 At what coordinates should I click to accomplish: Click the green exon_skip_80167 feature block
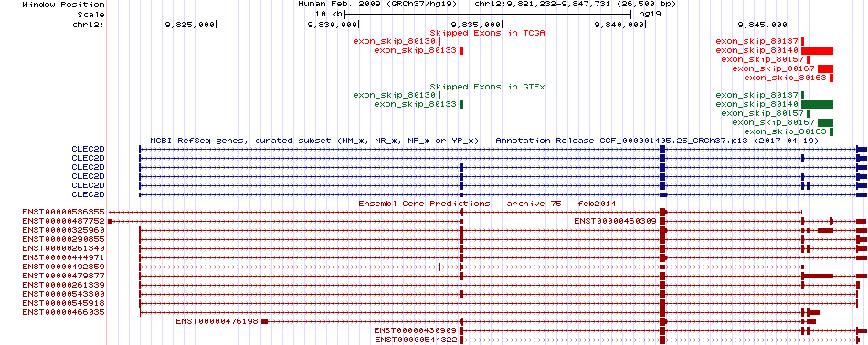825,122
